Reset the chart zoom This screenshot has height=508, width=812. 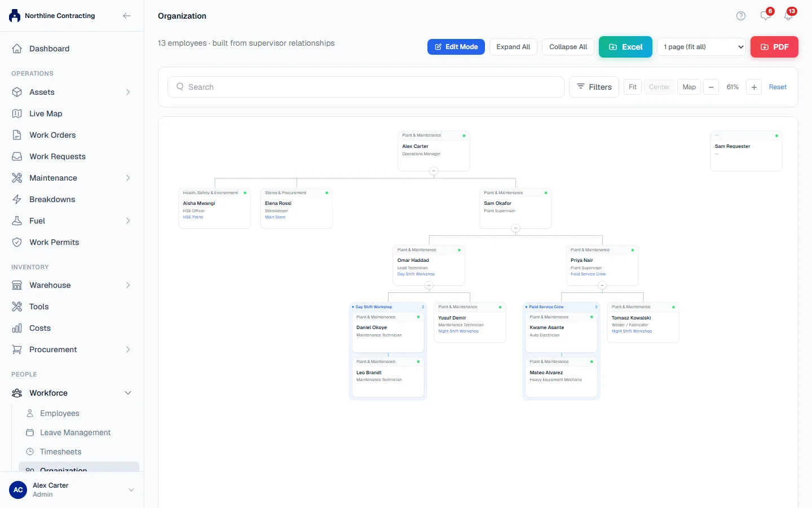pyautogui.click(x=778, y=87)
